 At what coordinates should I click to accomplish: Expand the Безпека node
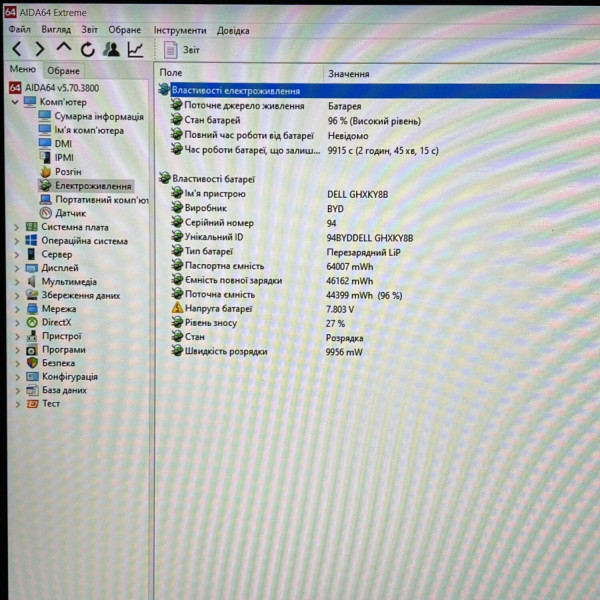18,364
